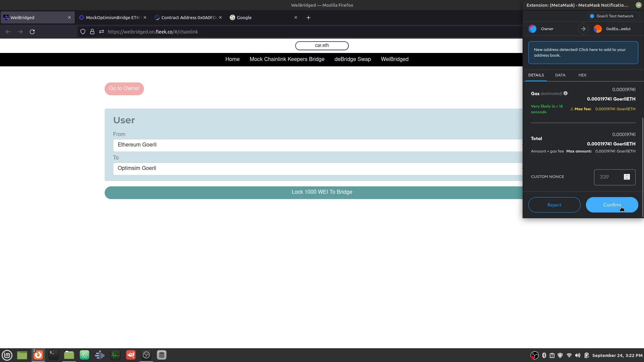This screenshot has width=644, height=362.
Task: Click Lock 1000 WEI To Bridge button
Action: click(x=322, y=192)
